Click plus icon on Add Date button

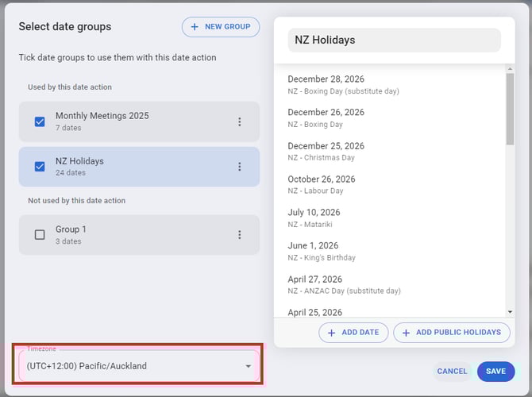(x=332, y=333)
